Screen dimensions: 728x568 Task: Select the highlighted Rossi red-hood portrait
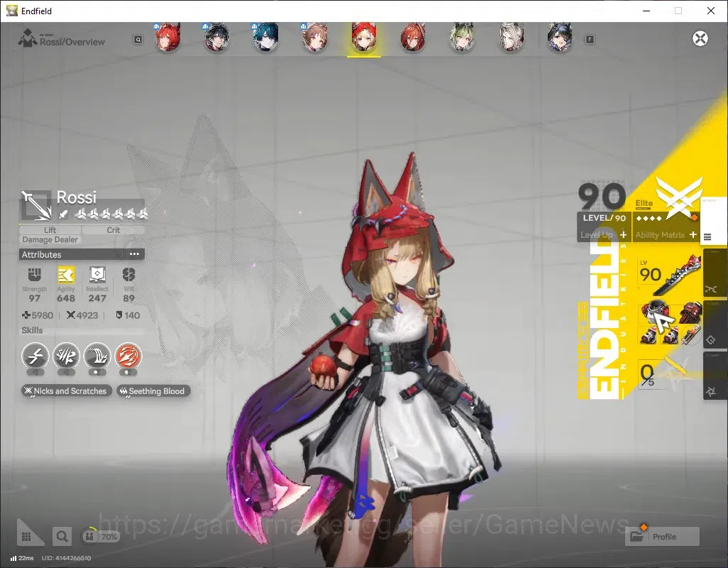click(x=363, y=37)
